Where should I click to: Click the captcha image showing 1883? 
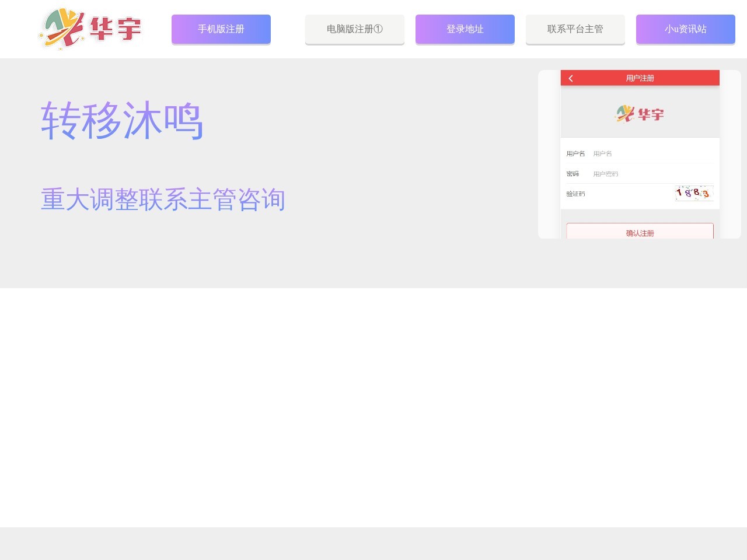coord(694,192)
